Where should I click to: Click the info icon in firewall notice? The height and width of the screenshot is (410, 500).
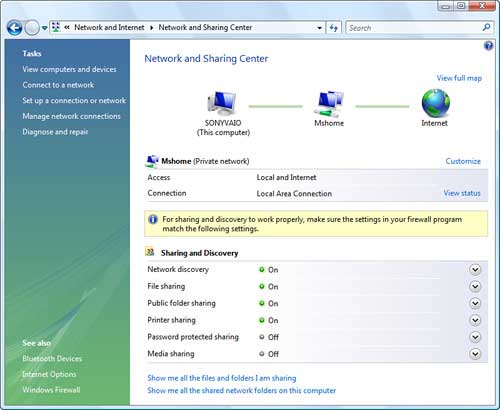tap(153, 219)
